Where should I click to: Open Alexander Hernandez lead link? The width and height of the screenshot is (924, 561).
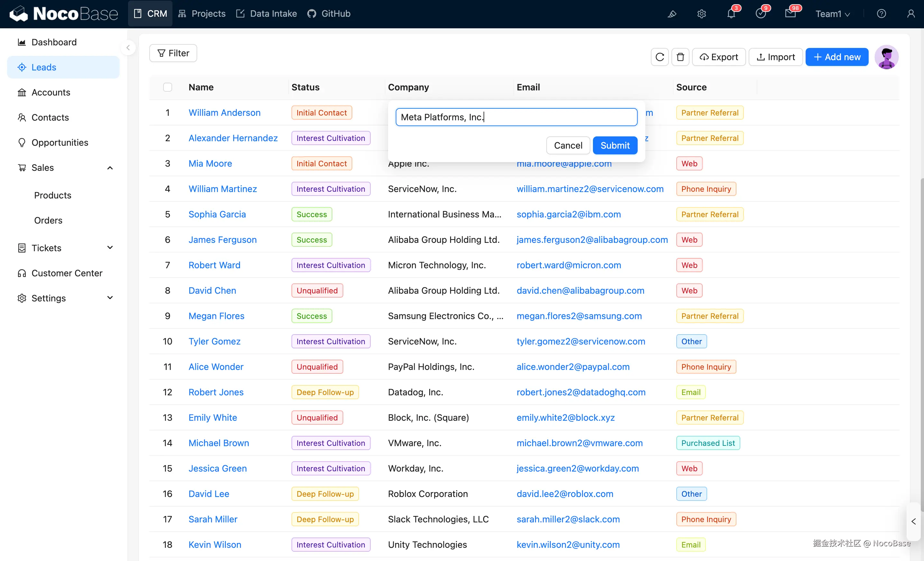233,138
